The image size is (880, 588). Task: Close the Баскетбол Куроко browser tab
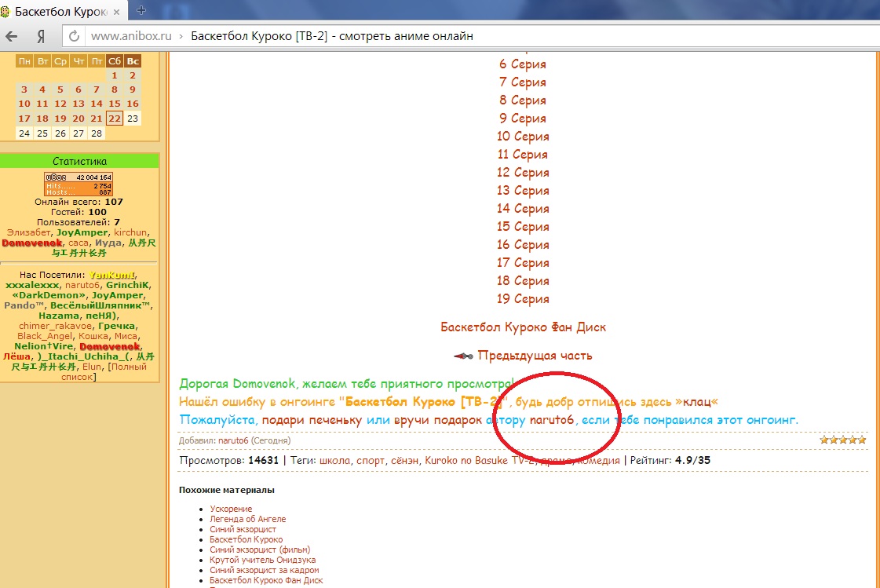[x=117, y=10]
